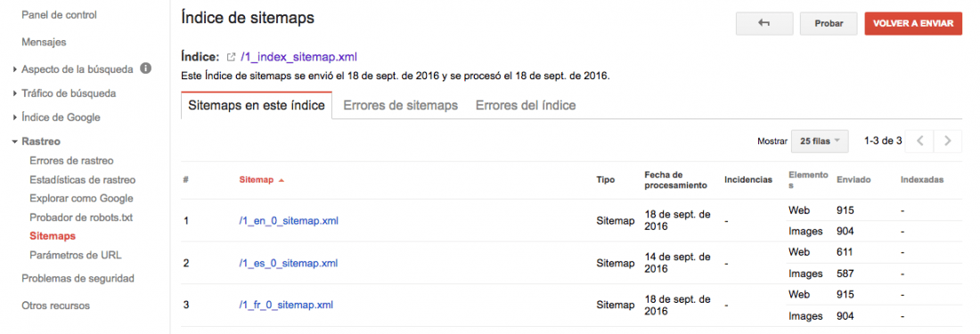Sort by Sitemap column ascending arrow
Viewport: 980px width, 334px height.
(x=282, y=180)
